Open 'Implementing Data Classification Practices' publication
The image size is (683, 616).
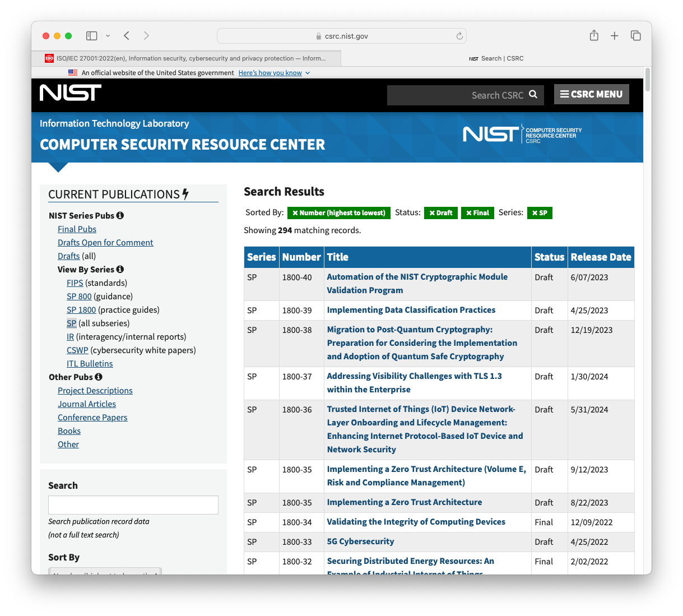pyautogui.click(x=411, y=310)
